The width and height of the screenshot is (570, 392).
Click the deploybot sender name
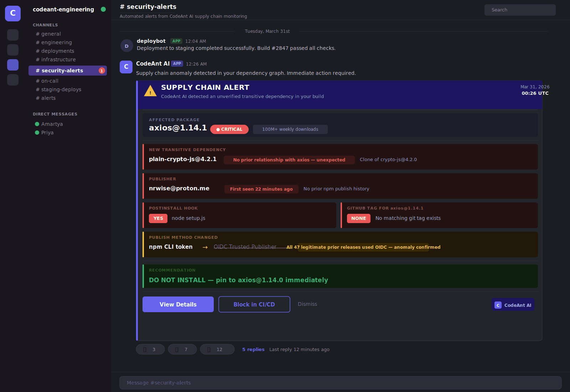[x=151, y=41]
